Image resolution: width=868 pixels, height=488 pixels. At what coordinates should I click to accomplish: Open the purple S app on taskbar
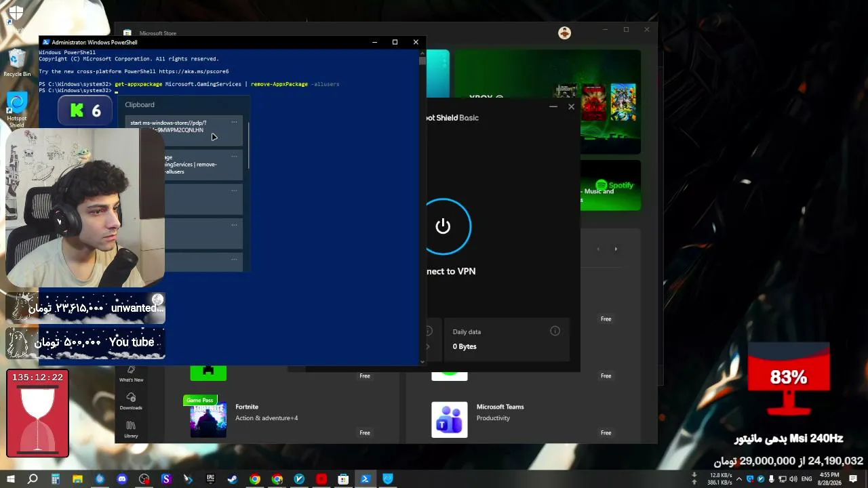click(166, 479)
